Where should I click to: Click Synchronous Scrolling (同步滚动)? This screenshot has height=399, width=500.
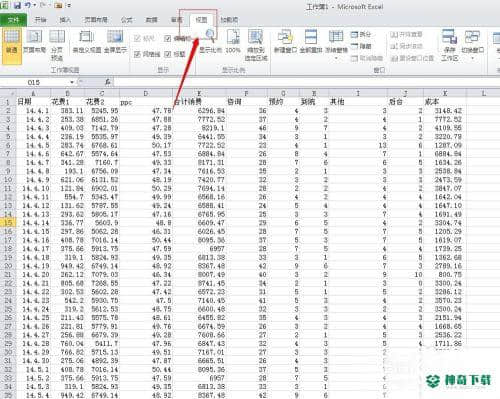(406, 46)
